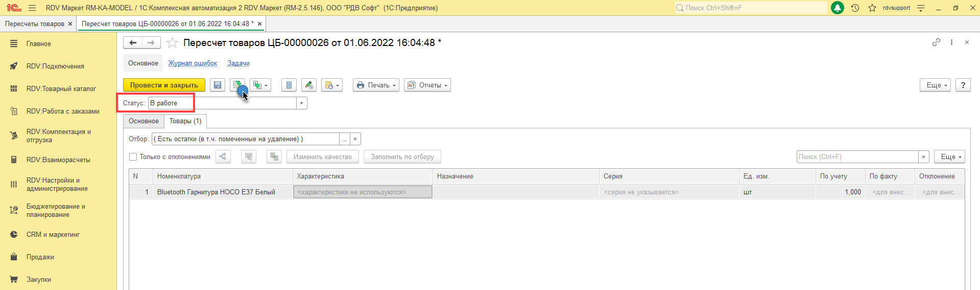This screenshot has height=290, width=980.
Task: Clear the table search field with x
Action: [923, 157]
